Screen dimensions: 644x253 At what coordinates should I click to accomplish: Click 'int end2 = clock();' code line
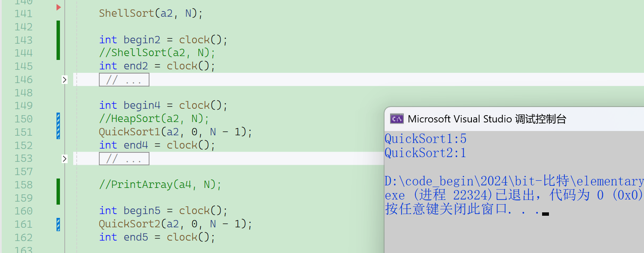(157, 66)
